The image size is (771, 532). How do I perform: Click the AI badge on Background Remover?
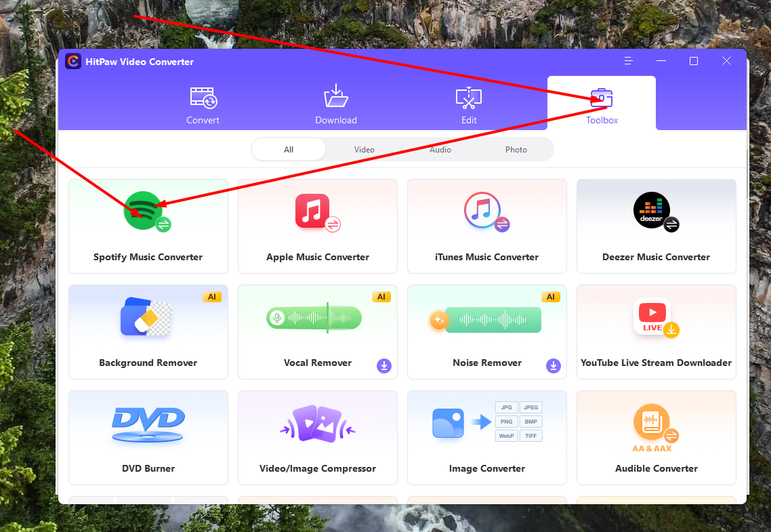212,297
